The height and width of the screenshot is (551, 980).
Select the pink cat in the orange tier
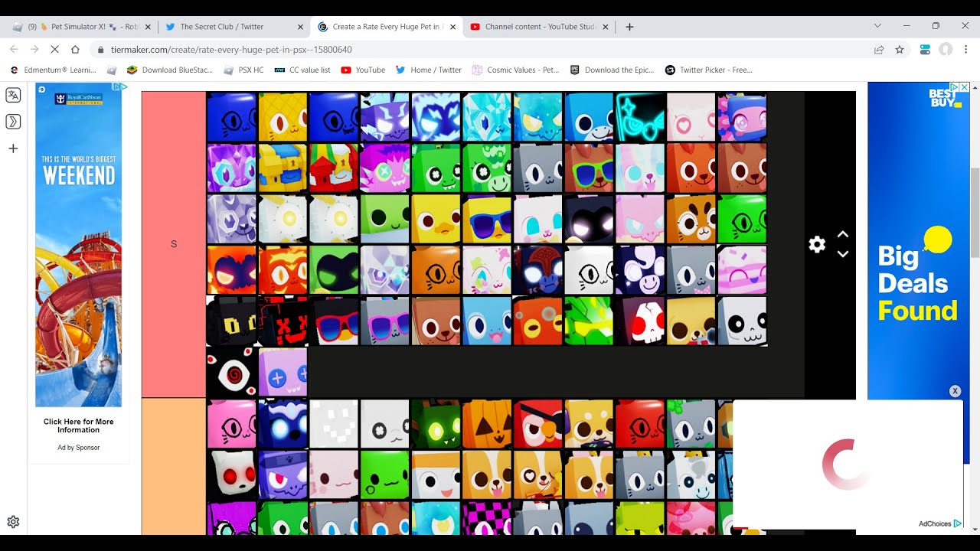[x=231, y=423]
